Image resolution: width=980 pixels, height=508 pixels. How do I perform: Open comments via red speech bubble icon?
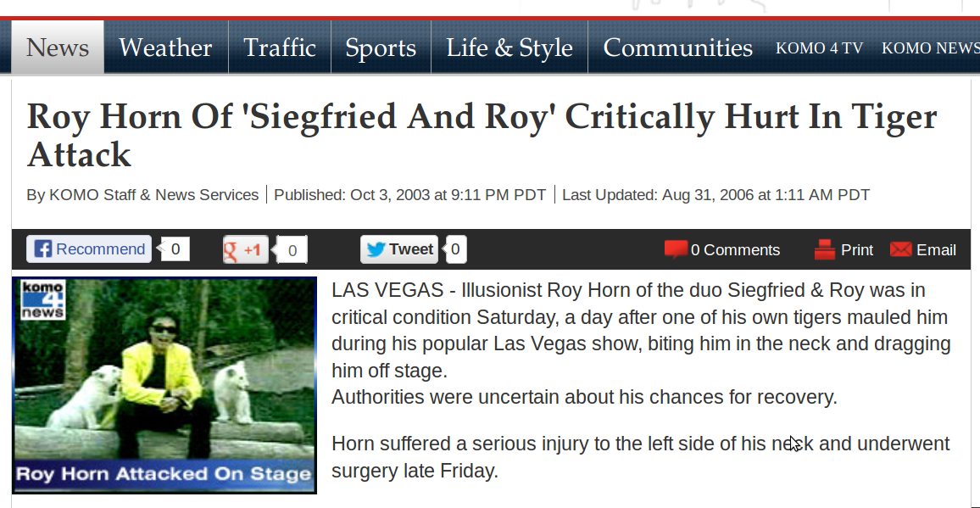coord(676,249)
